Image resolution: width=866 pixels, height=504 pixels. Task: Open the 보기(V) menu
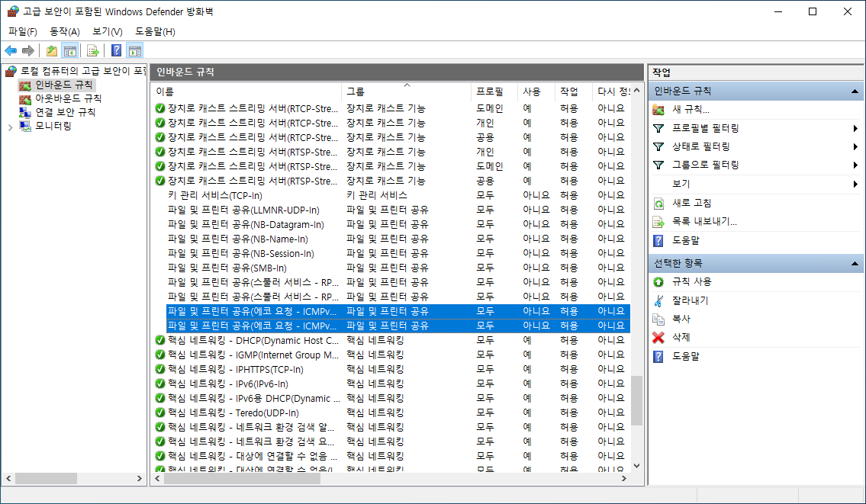107,31
